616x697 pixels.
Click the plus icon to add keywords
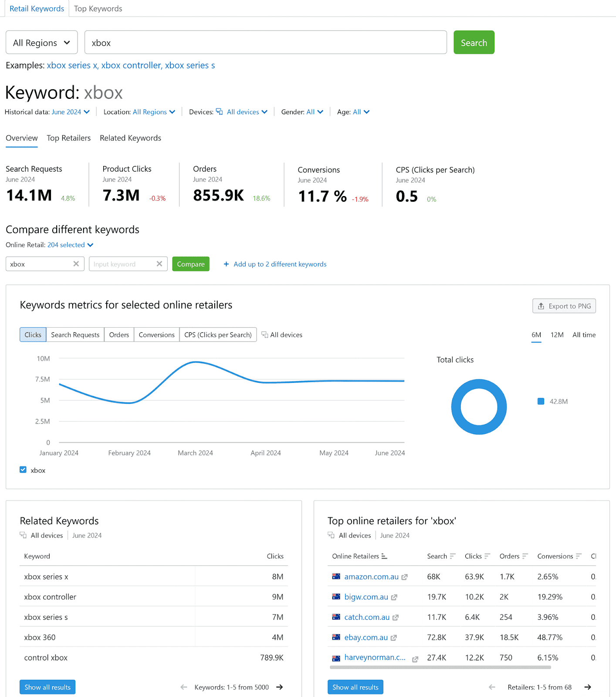[226, 264]
